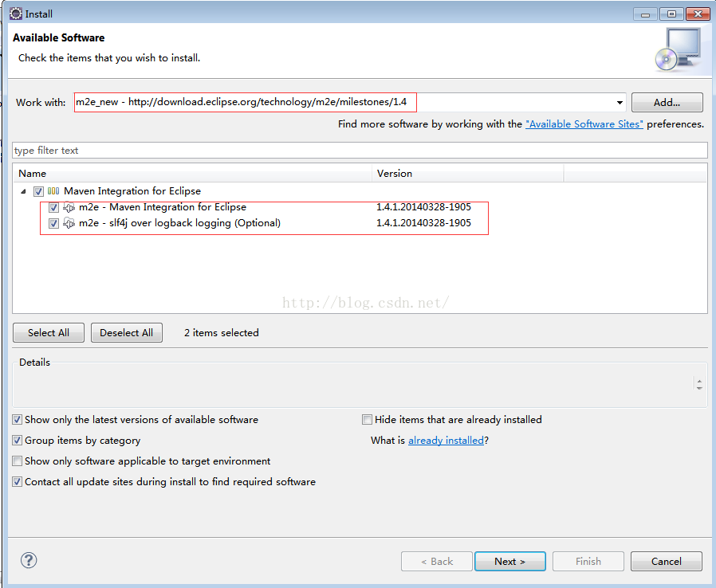Screen dimensions: 716x588
Task: Uncheck m2e - slf4j over logback logging
Action: 54,224
